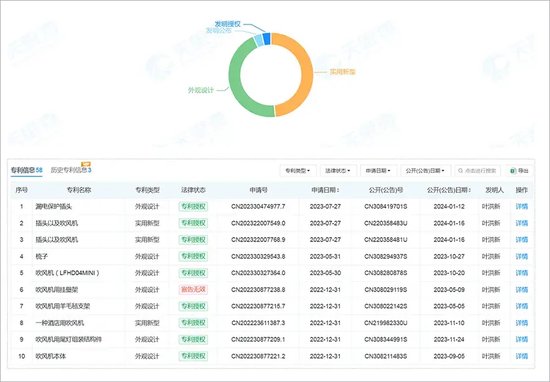
Task: Open 详情 link for 漏电保护插头 row
Action: tap(522, 207)
